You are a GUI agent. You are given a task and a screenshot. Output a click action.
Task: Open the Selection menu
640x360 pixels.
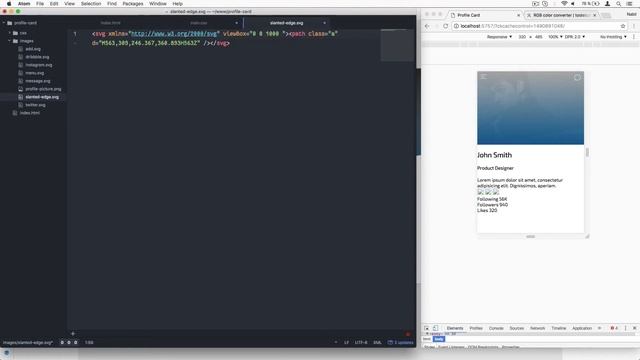click(91, 3)
